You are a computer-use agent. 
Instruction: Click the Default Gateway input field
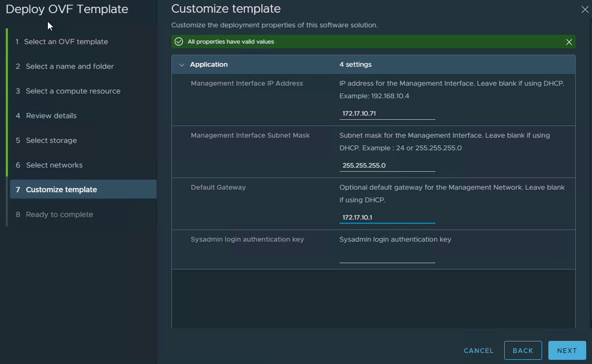pos(387,217)
